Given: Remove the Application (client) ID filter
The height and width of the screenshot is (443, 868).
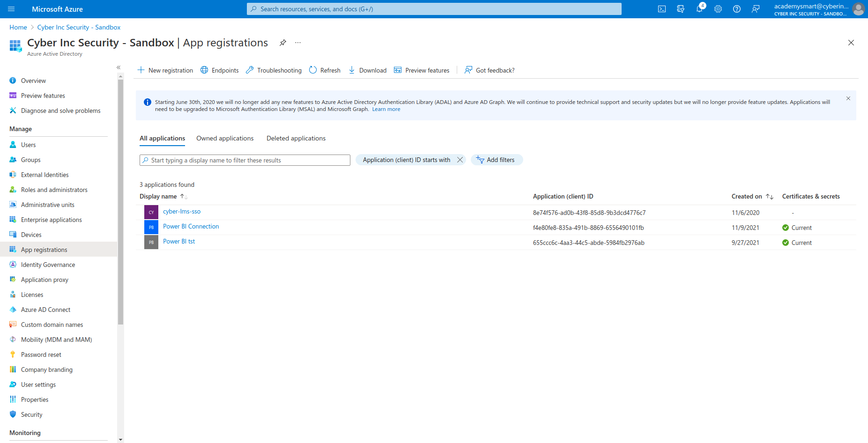Looking at the screenshot, I should (x=460, y=160).
